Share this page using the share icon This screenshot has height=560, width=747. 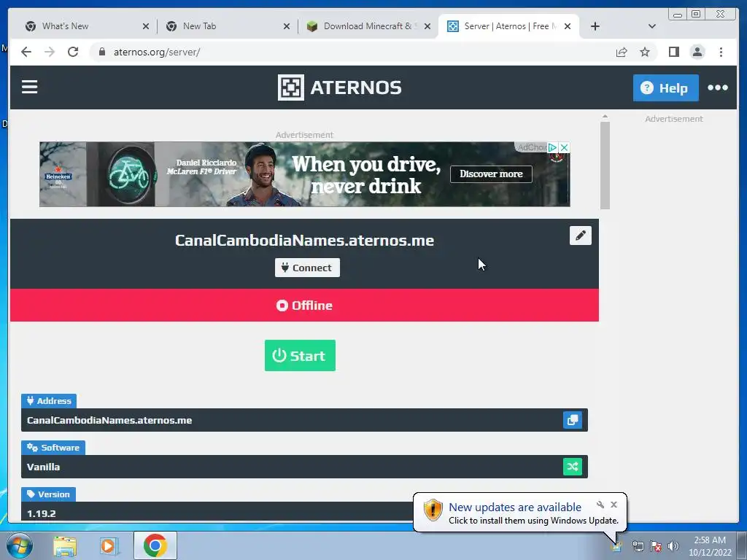pos(622,52)
